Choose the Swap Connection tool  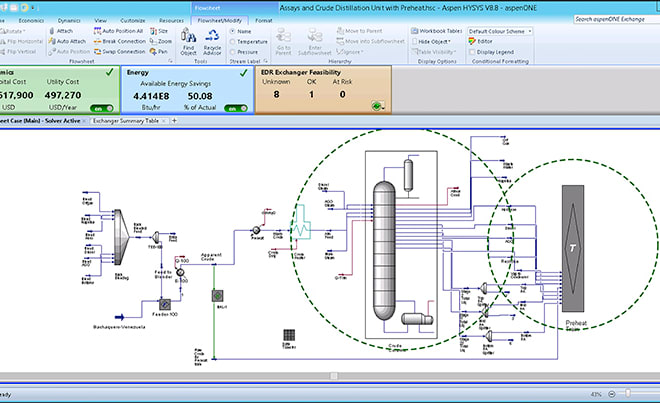119,51
